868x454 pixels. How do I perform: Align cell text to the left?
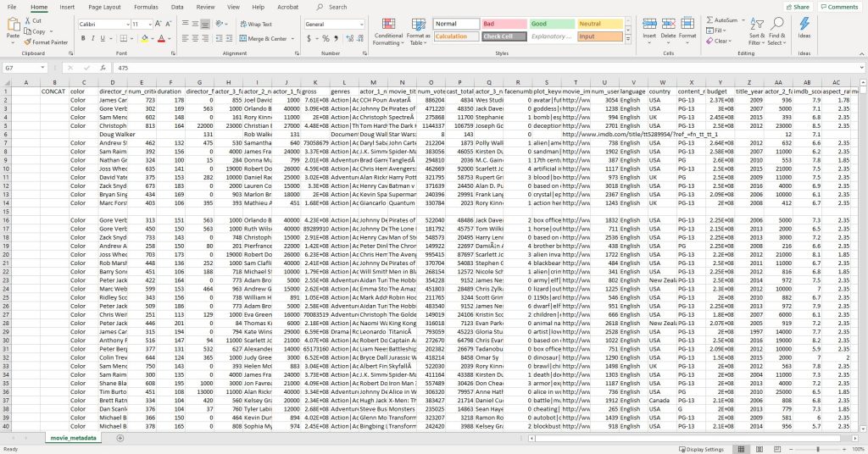point(185,39)
